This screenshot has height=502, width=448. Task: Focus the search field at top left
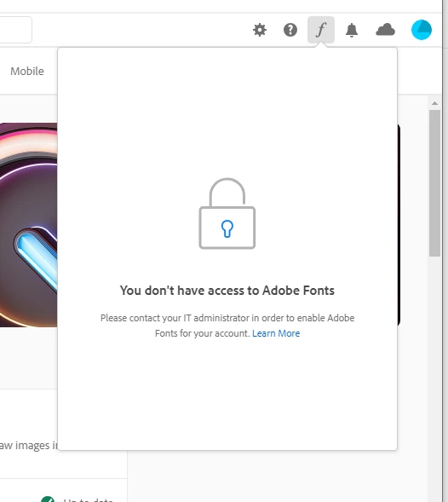[x=15, y=30]
